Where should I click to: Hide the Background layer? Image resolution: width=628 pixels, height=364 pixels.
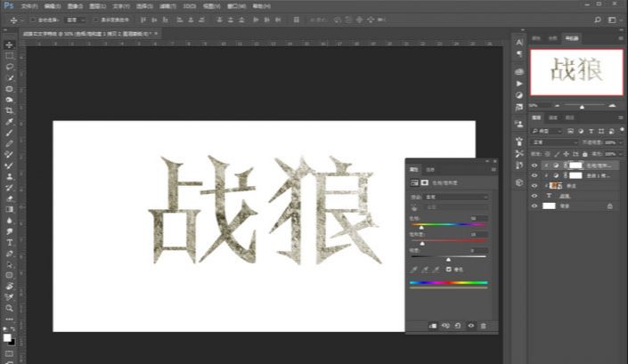tap(534, 206)
